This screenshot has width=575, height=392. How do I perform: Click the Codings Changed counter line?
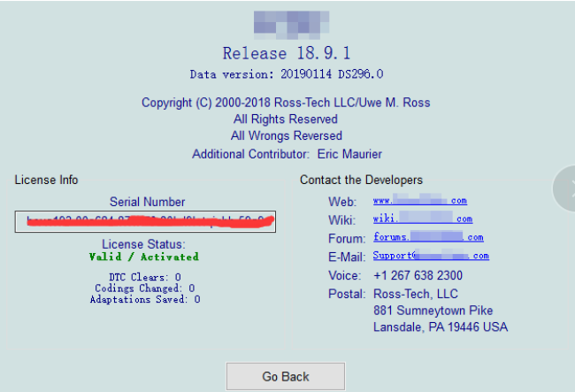point(143,288)
